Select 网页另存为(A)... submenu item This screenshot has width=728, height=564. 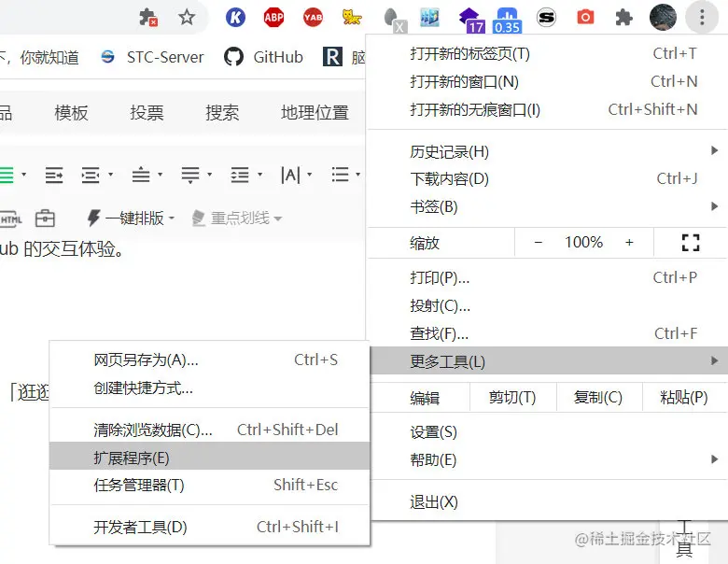coord(209,360)
